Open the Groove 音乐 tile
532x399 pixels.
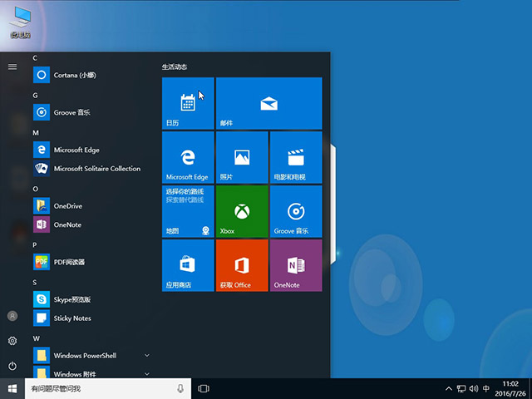[x=295, y=211]
